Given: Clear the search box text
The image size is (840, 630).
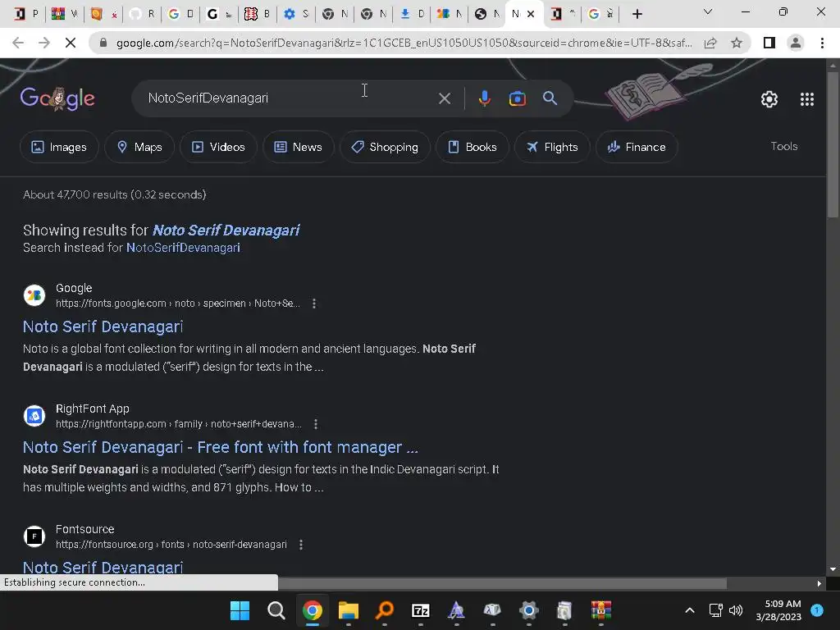Looking at the screenshot, I should point(444,98).
